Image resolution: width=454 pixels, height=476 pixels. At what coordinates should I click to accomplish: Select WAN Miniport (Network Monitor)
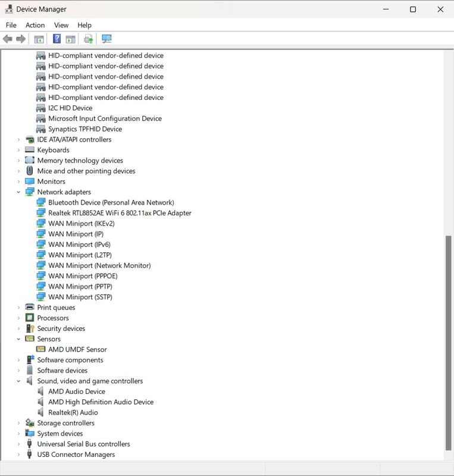click(x=99, y=265)
